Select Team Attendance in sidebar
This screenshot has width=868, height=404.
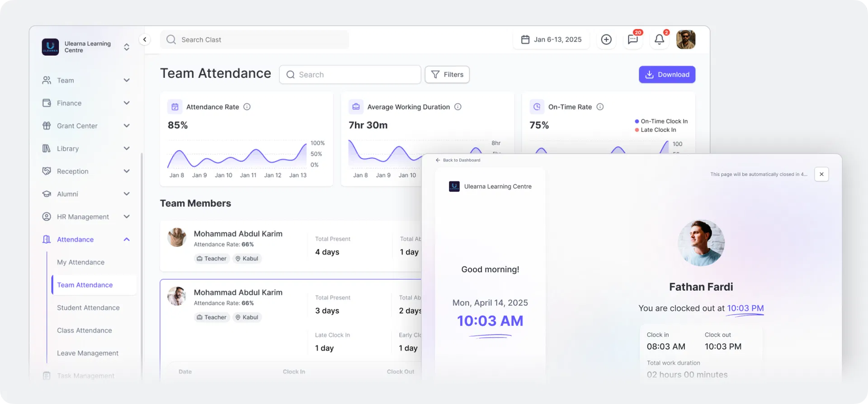(x=94, y=285)
